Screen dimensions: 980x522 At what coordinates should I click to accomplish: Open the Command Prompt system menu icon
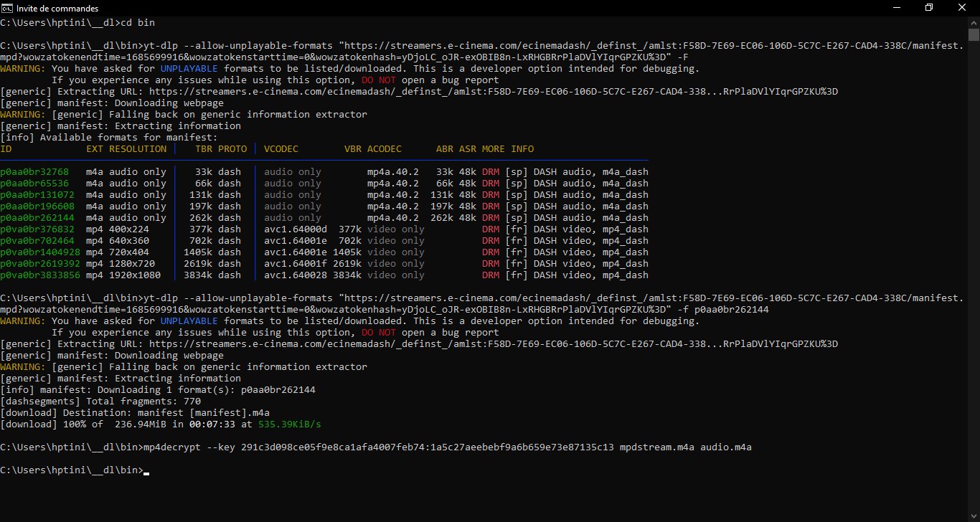[x=8, y=7]
